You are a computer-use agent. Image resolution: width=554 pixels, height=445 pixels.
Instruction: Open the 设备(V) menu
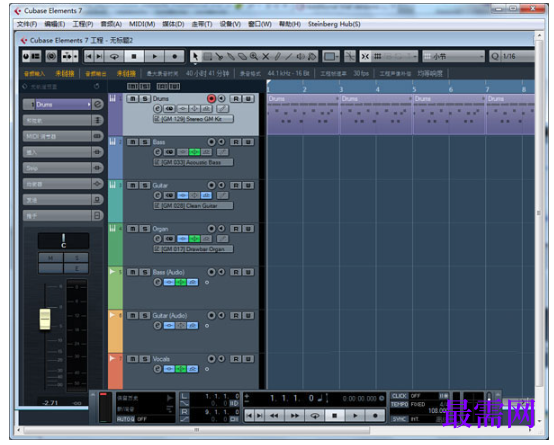click(x=230, y=24)
